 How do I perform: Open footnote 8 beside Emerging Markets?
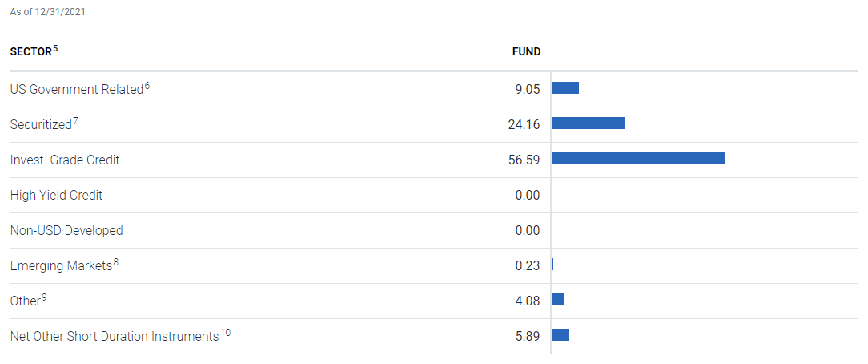[116, 262]
